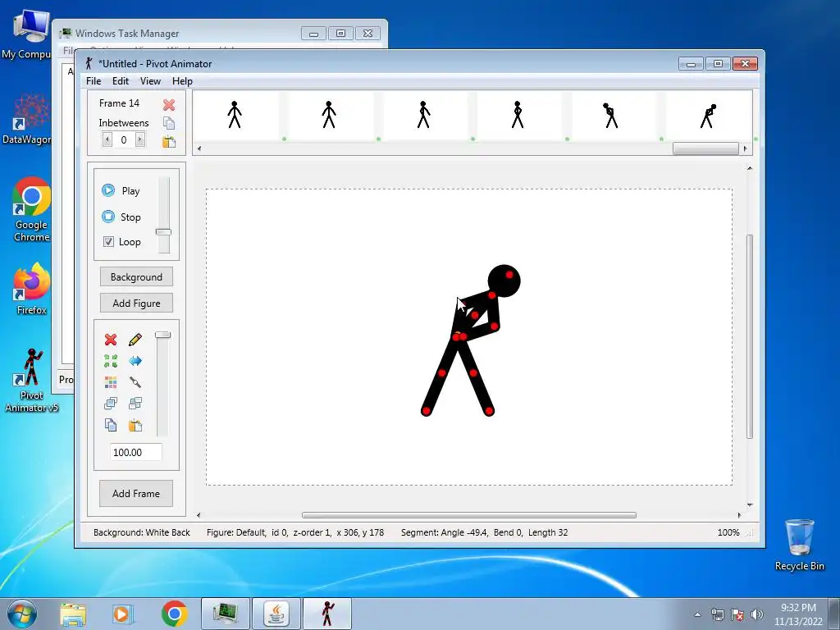Raise figure z-order icon

coord(111,404)
